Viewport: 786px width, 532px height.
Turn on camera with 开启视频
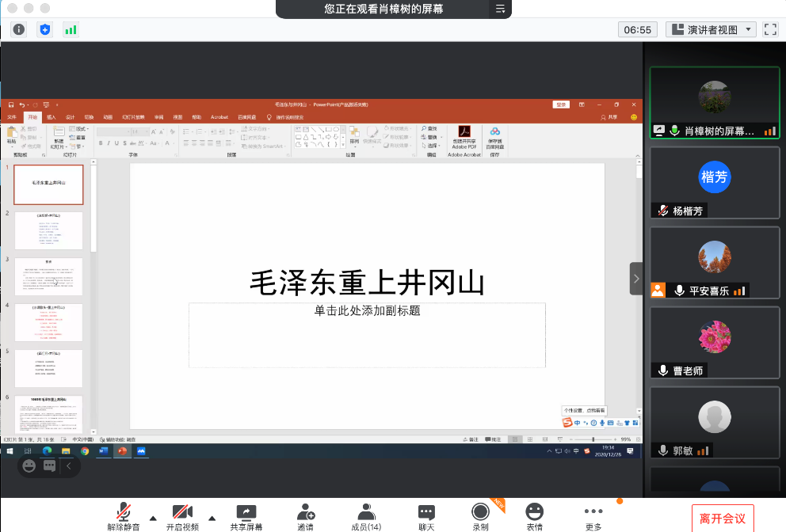(x=182, y=516)
